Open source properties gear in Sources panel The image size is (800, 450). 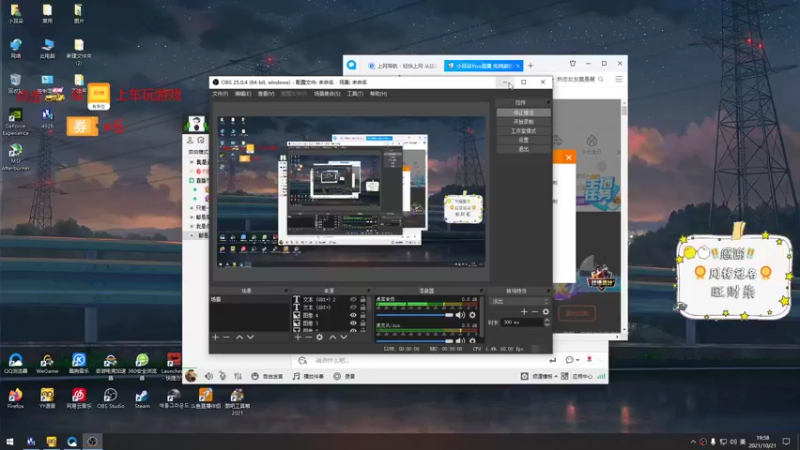(319, 337)
